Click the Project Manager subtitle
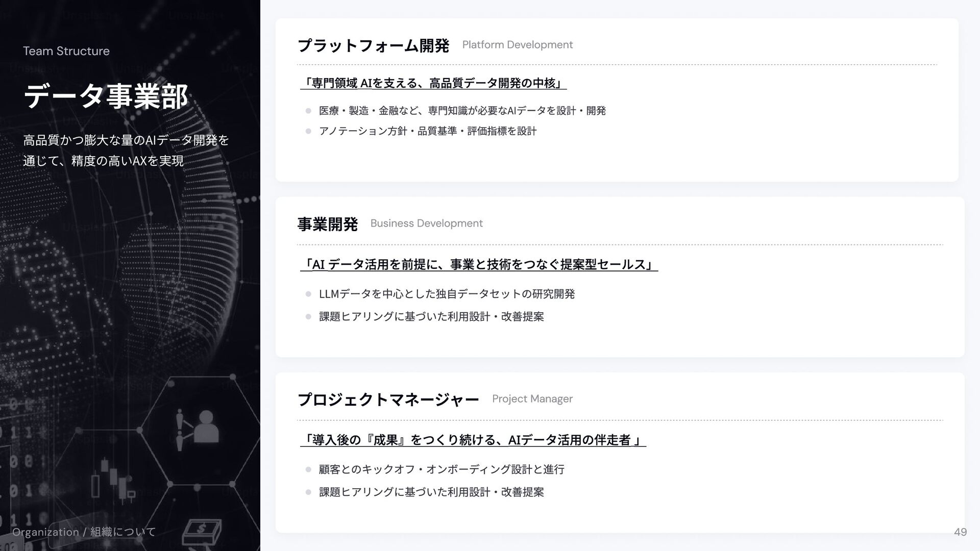 [532, 399]
